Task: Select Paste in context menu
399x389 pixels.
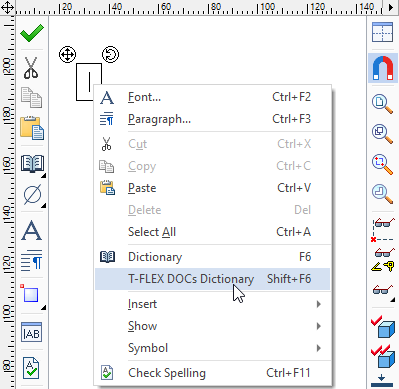Action: (x=213, y=188)
